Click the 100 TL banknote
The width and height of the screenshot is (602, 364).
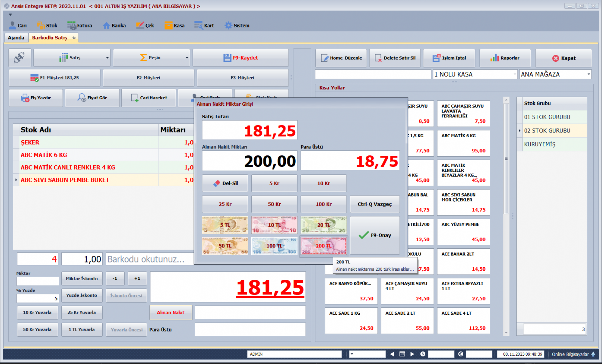[274, 246]
